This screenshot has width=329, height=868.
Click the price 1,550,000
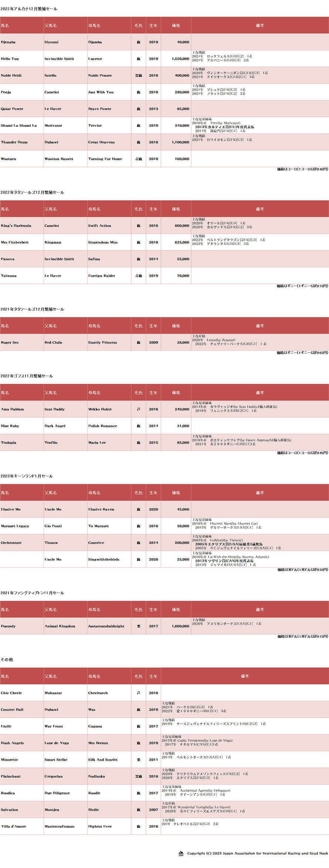point(180,59)
